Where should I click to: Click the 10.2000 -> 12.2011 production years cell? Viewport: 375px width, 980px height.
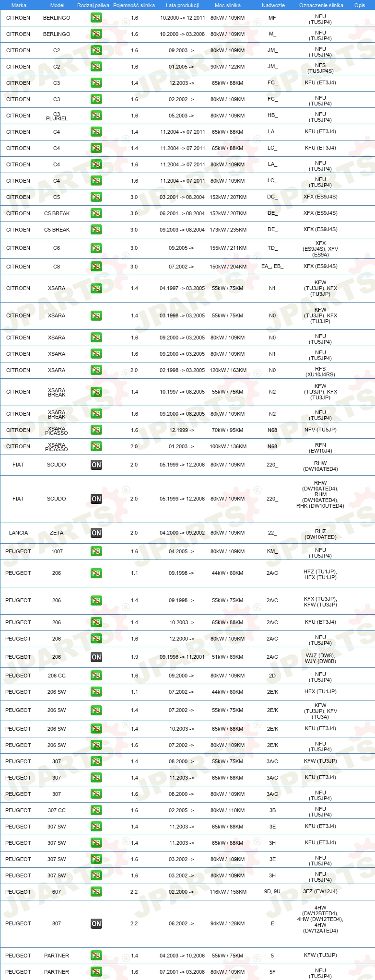coord(182,18)
